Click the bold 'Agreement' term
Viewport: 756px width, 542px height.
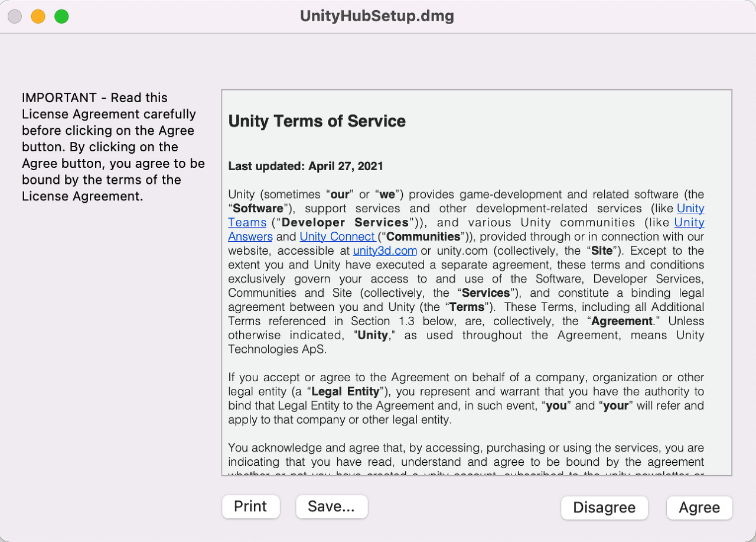622,321
